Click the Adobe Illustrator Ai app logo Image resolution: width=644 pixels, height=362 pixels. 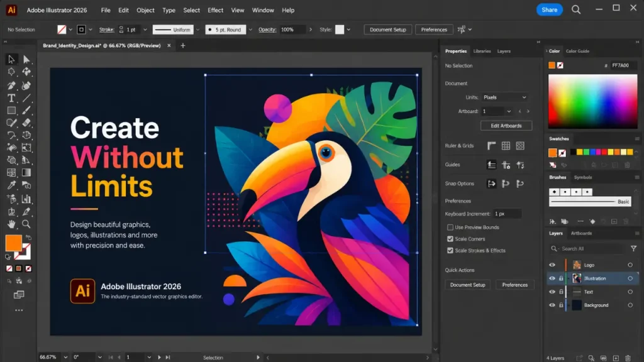coord(11,10)
